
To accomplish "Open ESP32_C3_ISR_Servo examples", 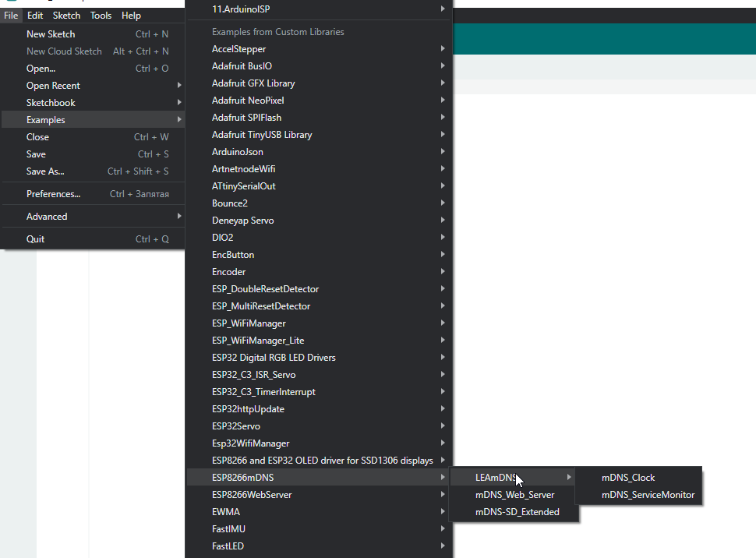I will point(319,375).
